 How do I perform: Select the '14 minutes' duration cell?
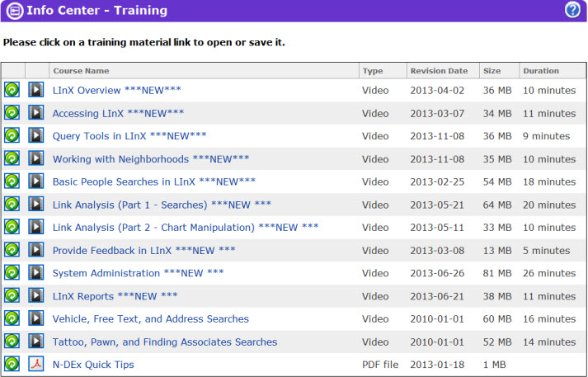(549, 342)
